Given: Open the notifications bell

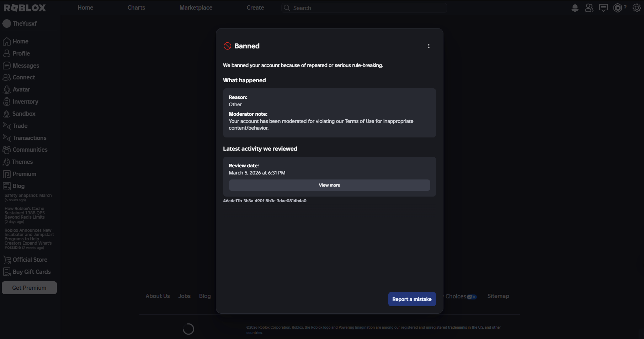Looking at the screenshot, I should [575, 8].
